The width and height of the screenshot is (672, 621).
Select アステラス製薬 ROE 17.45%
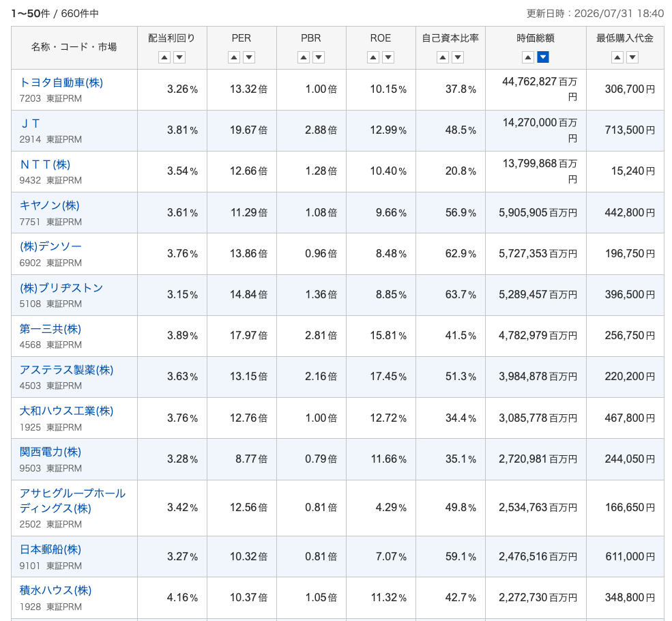click(388, 377)
